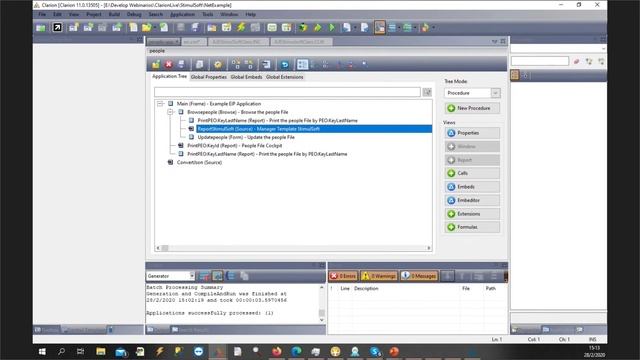Collapse the Browsepeople (Browse) tree node
The width and height of the screenshot is (640, 360).
(170, 112)
